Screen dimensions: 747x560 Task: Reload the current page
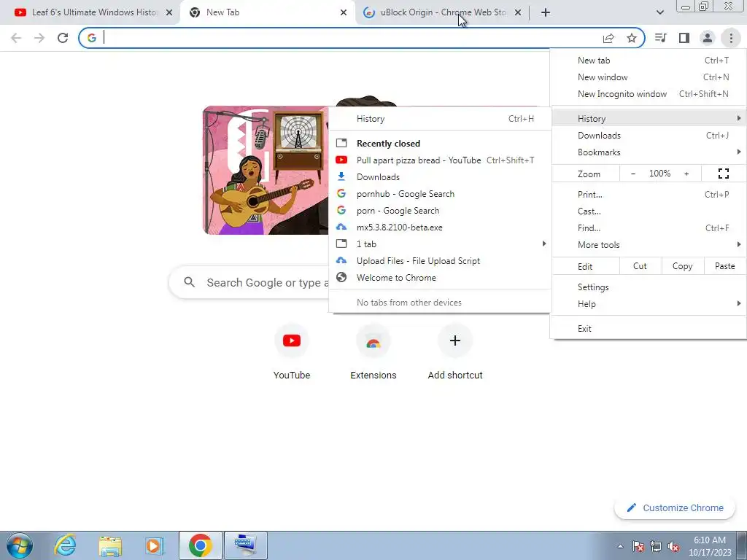pyautogui.click(x=63, y=38)
